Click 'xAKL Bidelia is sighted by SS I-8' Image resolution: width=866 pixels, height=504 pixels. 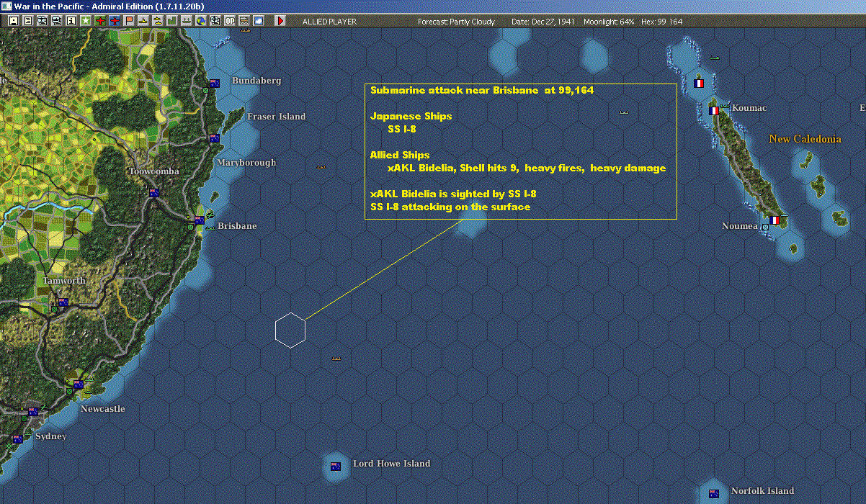click(x=453, y=194)
